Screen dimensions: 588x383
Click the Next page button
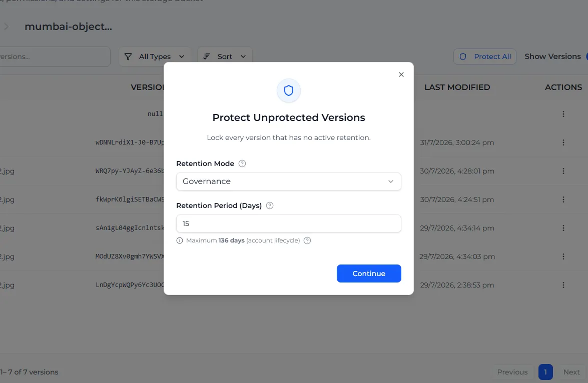click(x=571, y=372)
